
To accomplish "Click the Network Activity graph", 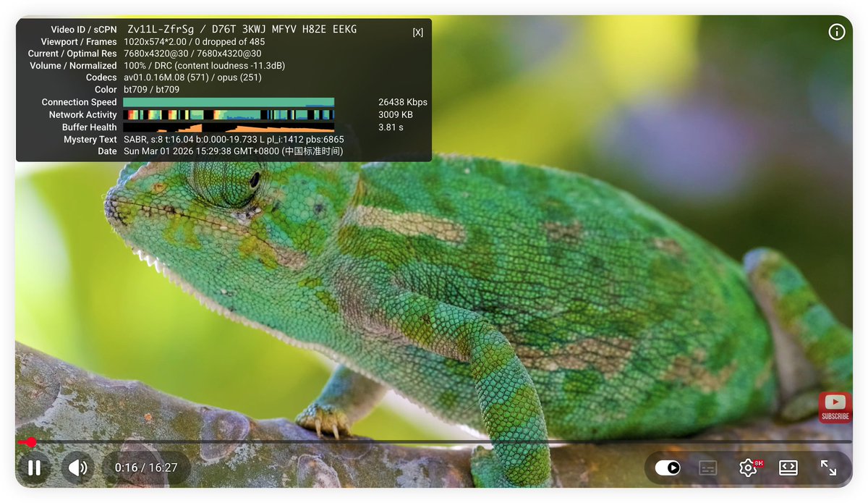I will point(229,114).
